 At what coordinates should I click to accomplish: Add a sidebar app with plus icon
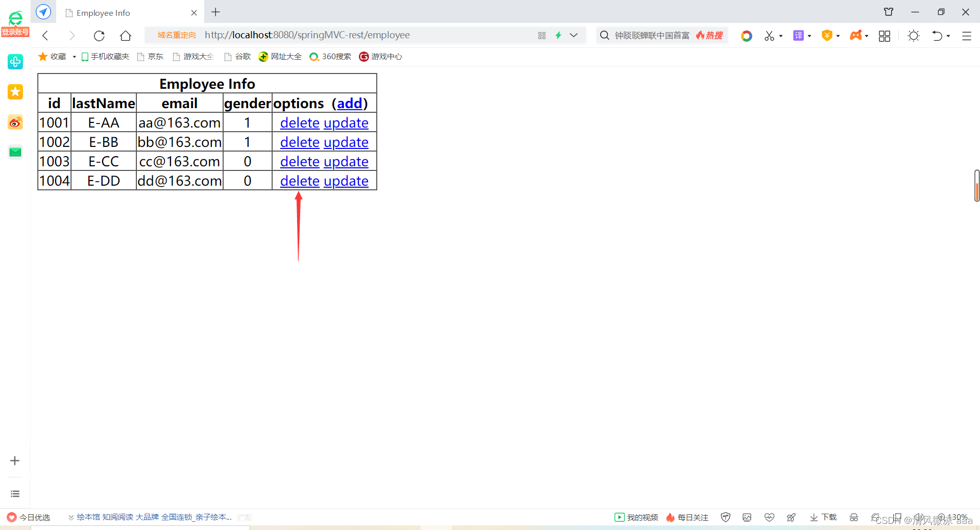tap(15, 461)
